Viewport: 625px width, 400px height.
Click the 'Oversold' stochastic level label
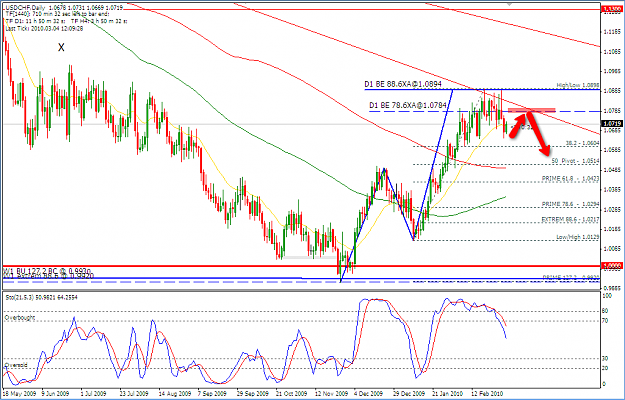coord(16,365)
